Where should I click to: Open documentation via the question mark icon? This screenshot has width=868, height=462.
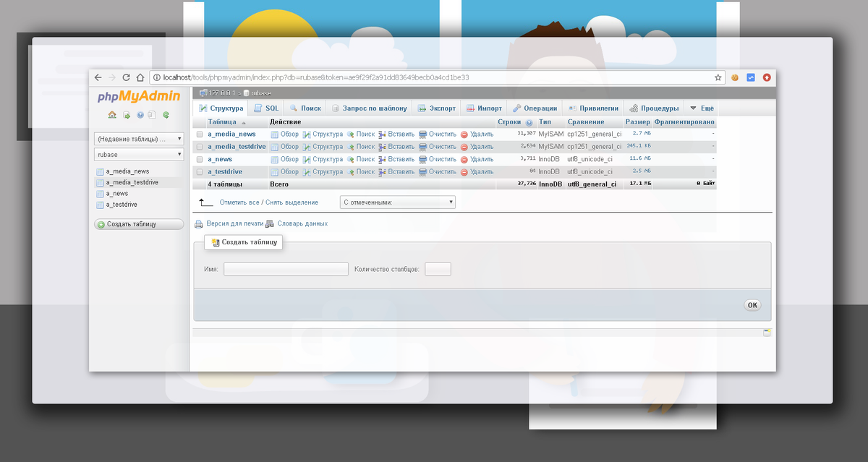tap(140, 114)
